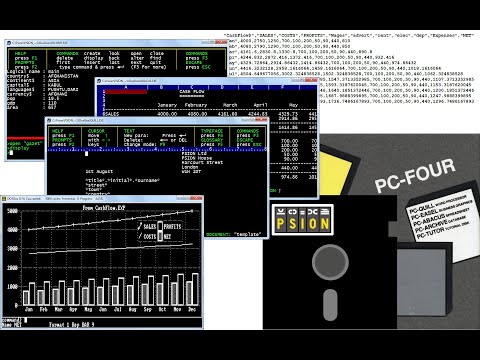Close the DOSBox Easel chart window
The height and width of the screenshot is (360, 480).
click(196, 198)
